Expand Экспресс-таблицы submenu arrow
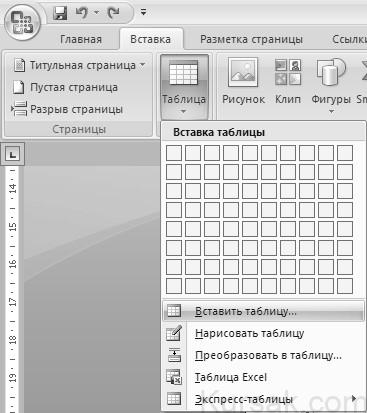This screenshot has width=367, height=413. (354, 398)
